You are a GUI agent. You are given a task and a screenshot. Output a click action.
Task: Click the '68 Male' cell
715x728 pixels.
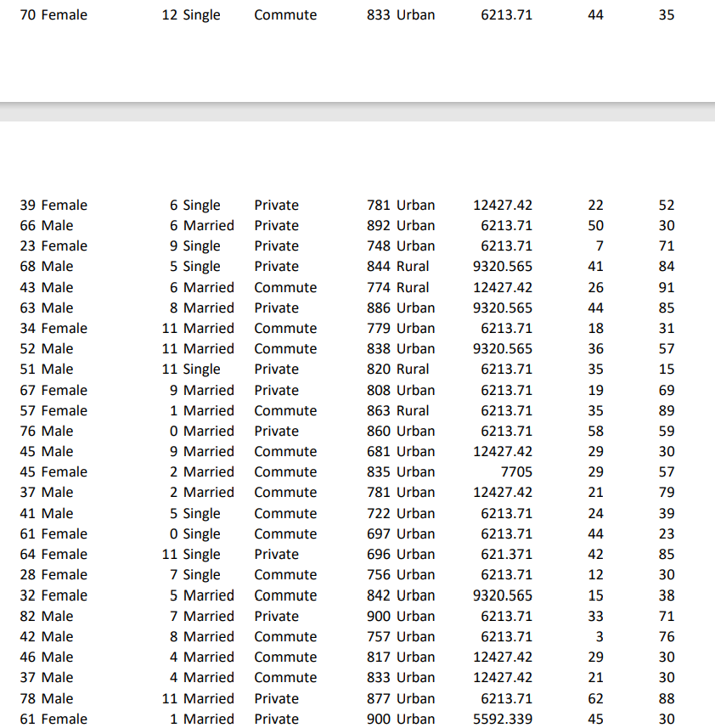[x=47, y=267]
